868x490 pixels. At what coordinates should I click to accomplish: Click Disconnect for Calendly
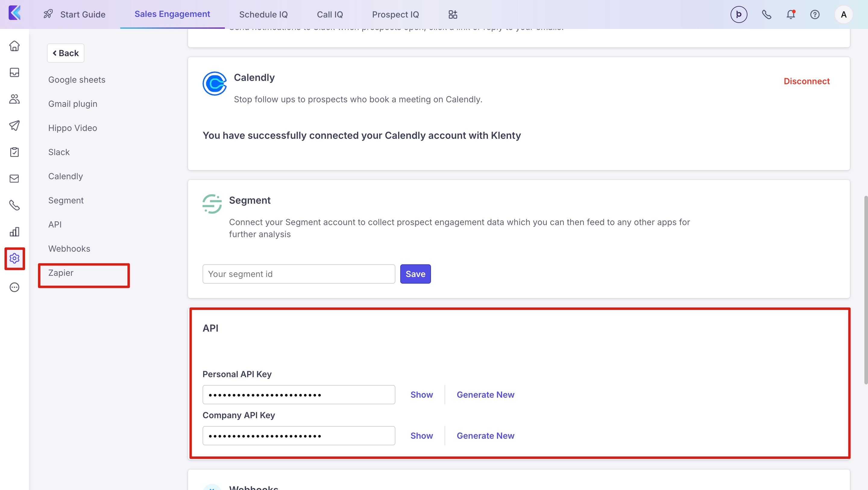806,81
